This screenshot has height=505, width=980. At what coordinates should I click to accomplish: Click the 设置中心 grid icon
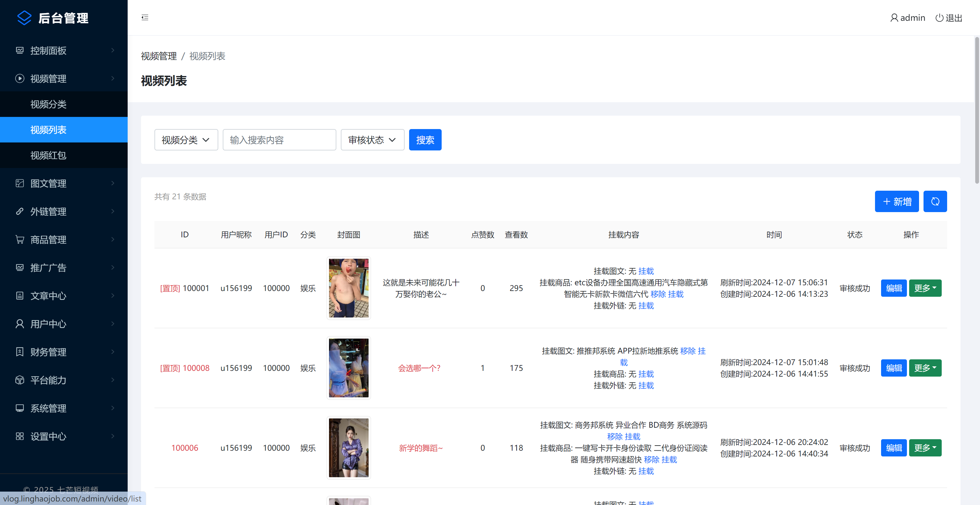[x=20, y=436]
